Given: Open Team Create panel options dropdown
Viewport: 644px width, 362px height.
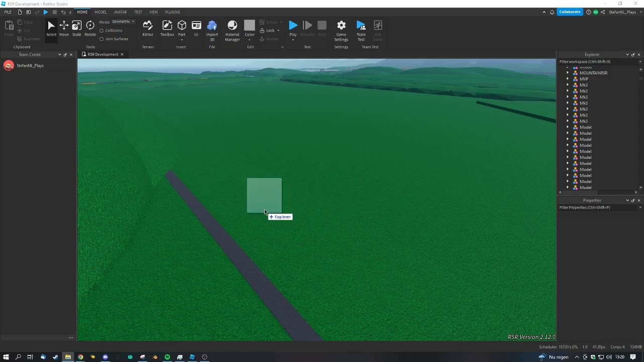Looking at the screenshot, I should pyautogui.click(x=59, y=54).
